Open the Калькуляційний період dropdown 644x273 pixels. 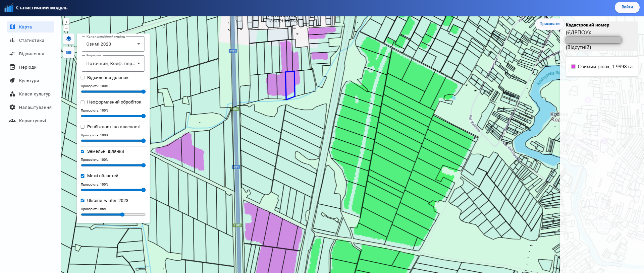pyautogui.click(x=113, y=44)
